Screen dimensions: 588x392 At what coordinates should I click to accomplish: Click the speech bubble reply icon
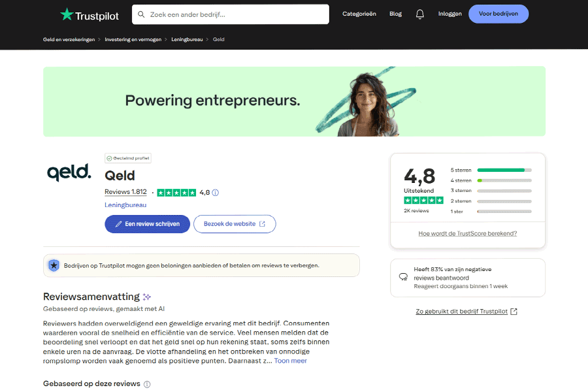pyautogui.click(x=403, y=277)
